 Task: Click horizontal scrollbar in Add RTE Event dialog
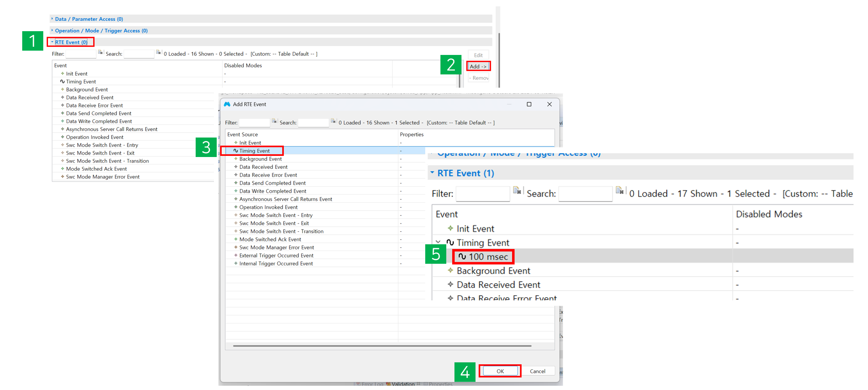tap(382, 346)
